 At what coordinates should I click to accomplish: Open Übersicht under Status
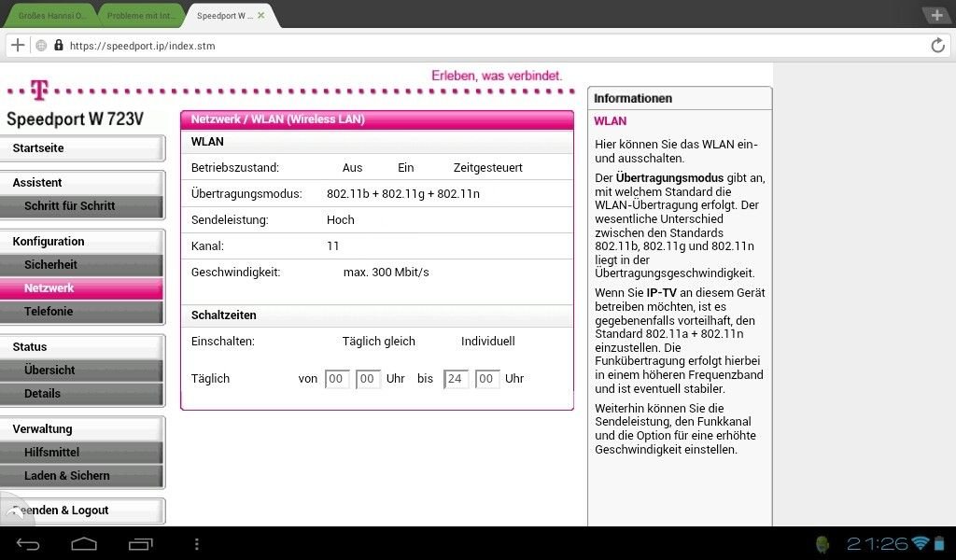pyautogui.click(x=82, y=370)
